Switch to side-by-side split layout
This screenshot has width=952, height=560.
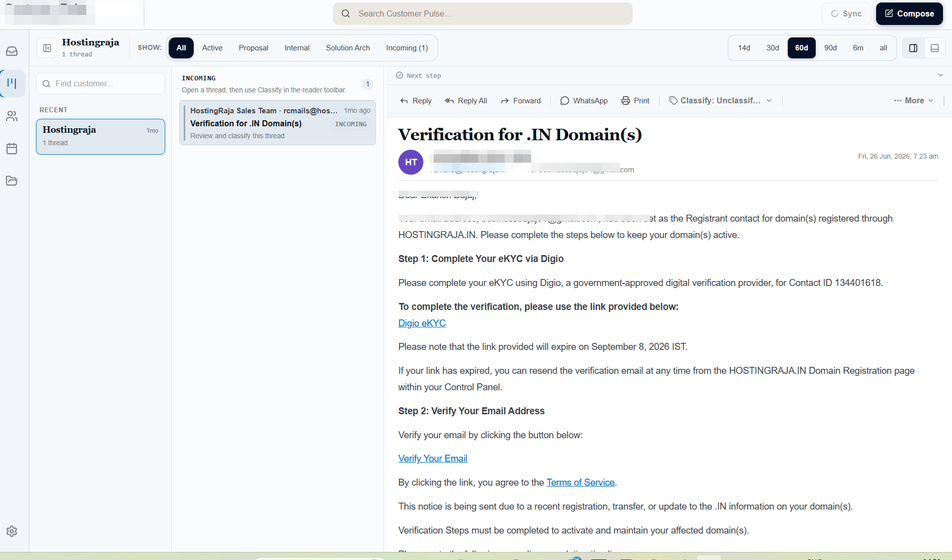coord(913,48)
